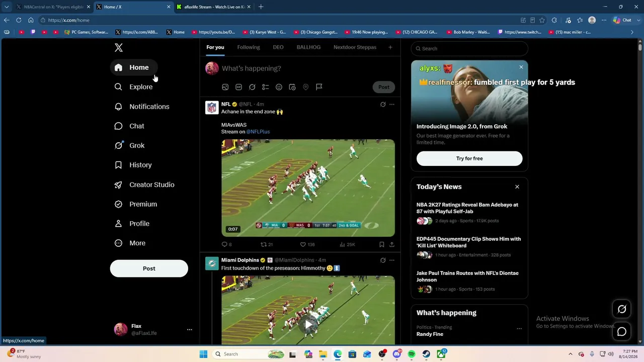Open More options for the NFL post
Image resolution: width=644 pixels, height=362 pixels.
(392, 105)
